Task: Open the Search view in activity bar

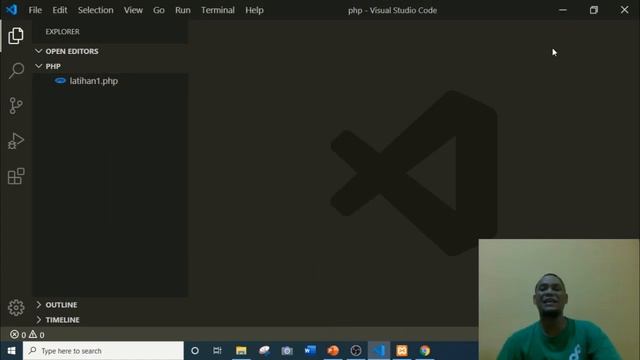Action: click(x=16, y=71)
